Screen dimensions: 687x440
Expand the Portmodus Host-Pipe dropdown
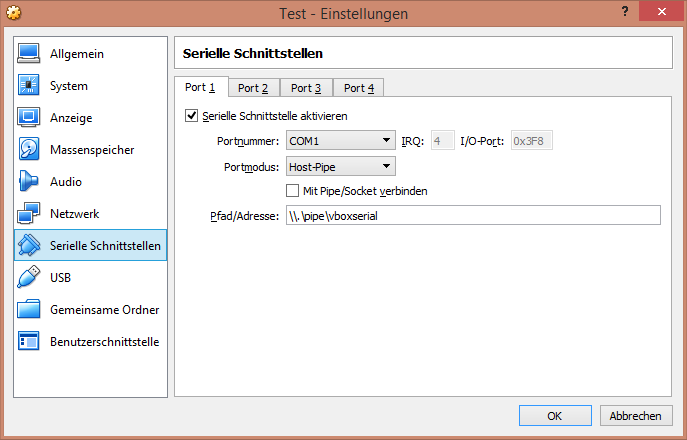point(340,166)
